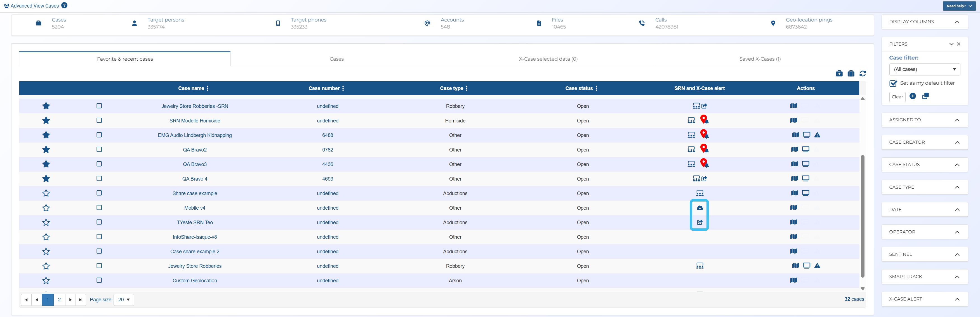Click the table's vertical scrollbar thumb
980x317 pixels.
863,217
